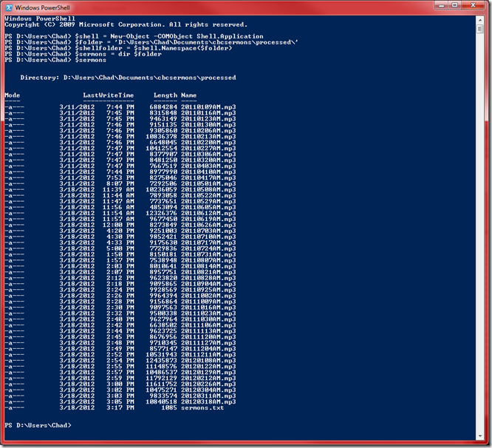Click file name 20110417AM.mp3
This screenshot has height=448, width=492.
[x=208, y=177]
